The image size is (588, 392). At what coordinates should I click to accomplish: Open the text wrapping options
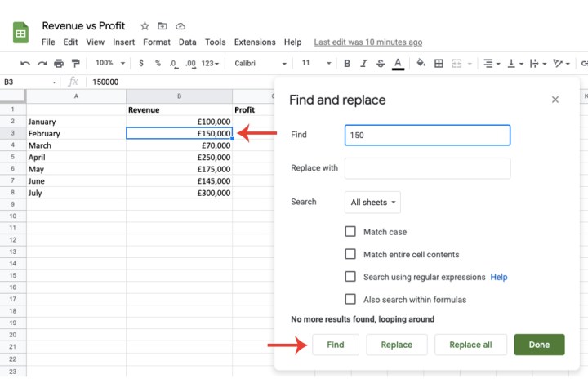[x=538, y=64]
